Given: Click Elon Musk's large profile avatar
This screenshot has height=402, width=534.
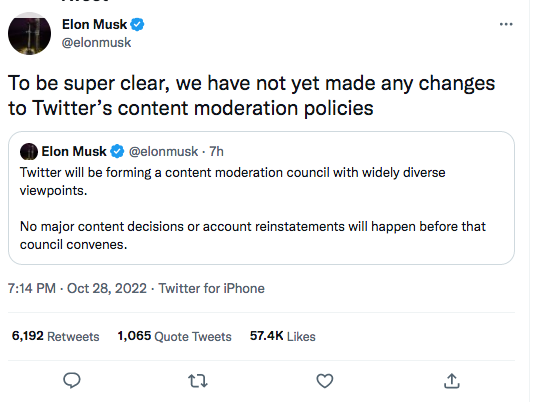Looking at the screenshot, I should (29, 33).
